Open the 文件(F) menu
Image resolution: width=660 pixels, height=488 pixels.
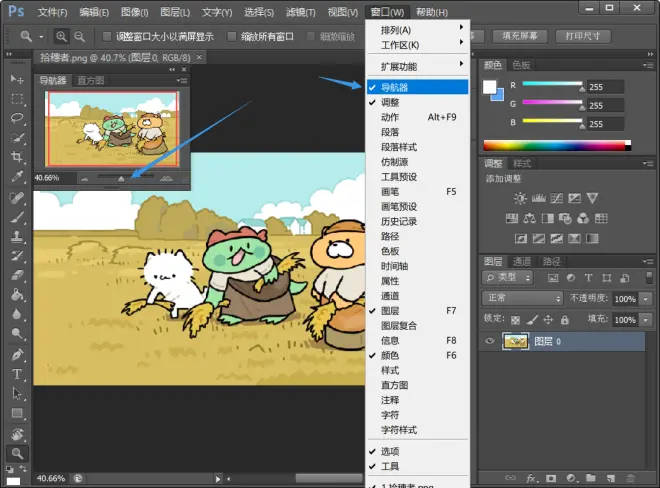tap(52, 12)
